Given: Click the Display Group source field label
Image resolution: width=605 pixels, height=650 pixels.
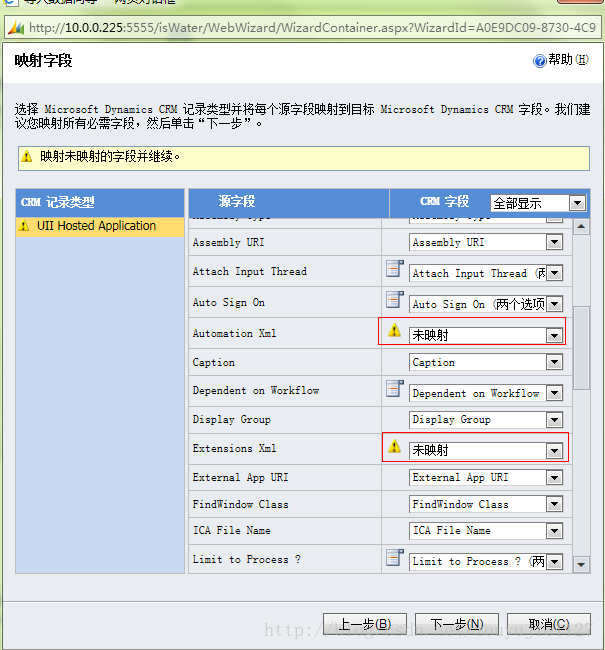Looking at the screenshot, I should 232,420.
